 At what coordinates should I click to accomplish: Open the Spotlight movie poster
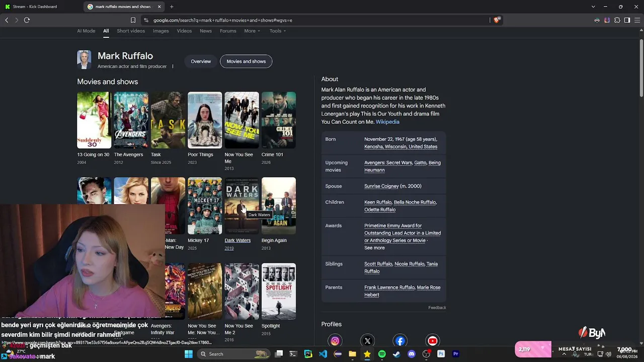(x=279, y=291)
